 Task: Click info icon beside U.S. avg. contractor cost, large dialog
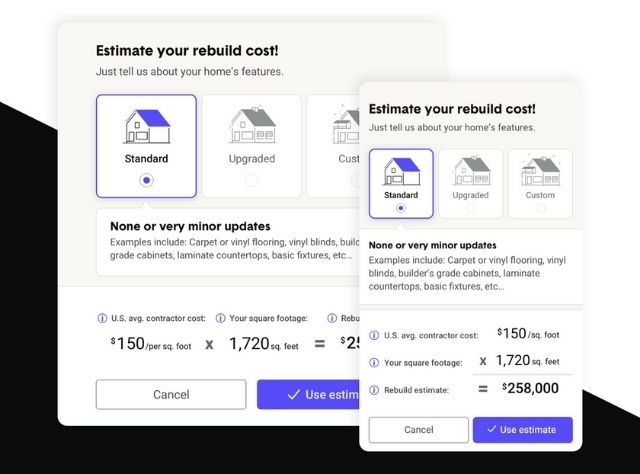click(x=102, y=318)
